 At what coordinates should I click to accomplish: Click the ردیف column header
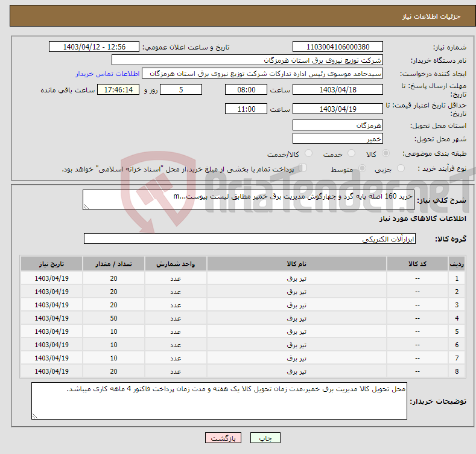(x=457, y=264)
